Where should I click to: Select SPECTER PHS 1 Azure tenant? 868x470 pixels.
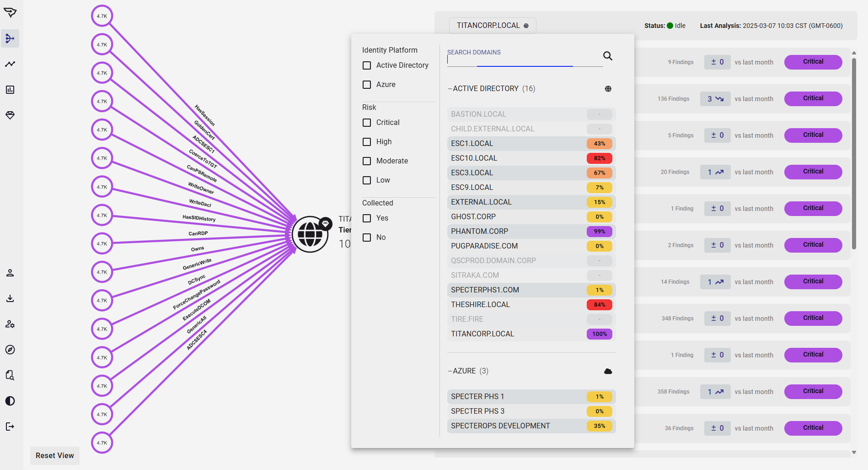[531, 397]
